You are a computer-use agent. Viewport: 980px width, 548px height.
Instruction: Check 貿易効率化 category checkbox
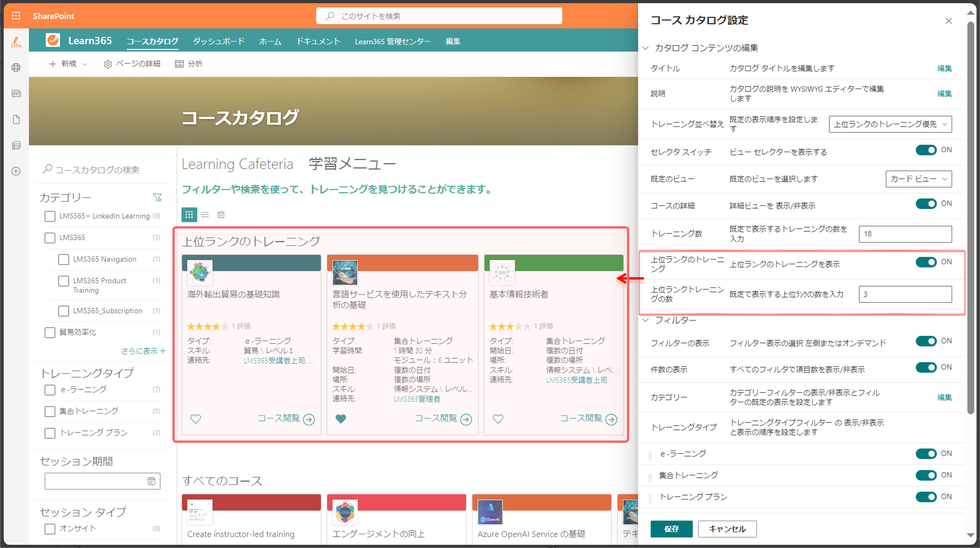coord(50,333)
